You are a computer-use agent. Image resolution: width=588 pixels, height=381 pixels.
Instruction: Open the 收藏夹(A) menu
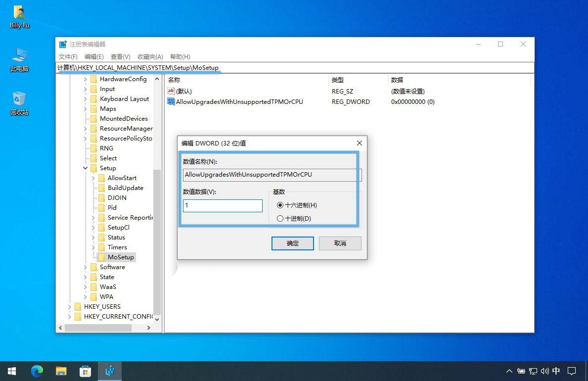click(150, 56)
